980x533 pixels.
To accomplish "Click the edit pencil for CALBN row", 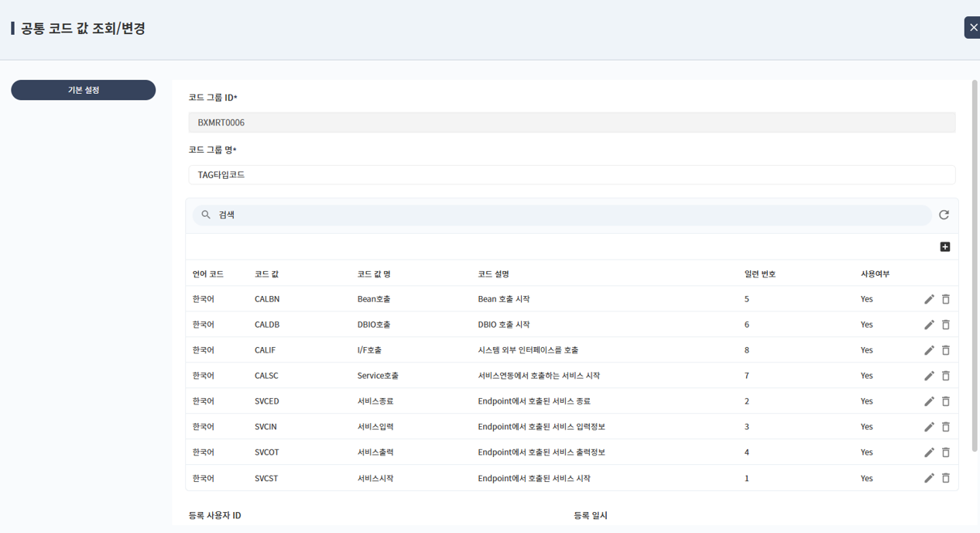I will (929, 299).
